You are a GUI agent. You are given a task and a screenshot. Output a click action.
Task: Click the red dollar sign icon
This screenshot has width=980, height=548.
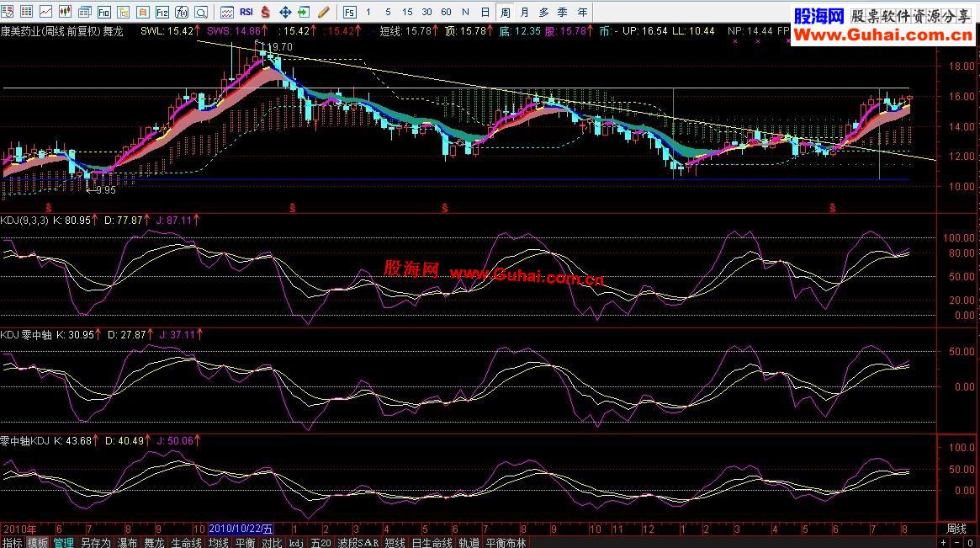266,11
